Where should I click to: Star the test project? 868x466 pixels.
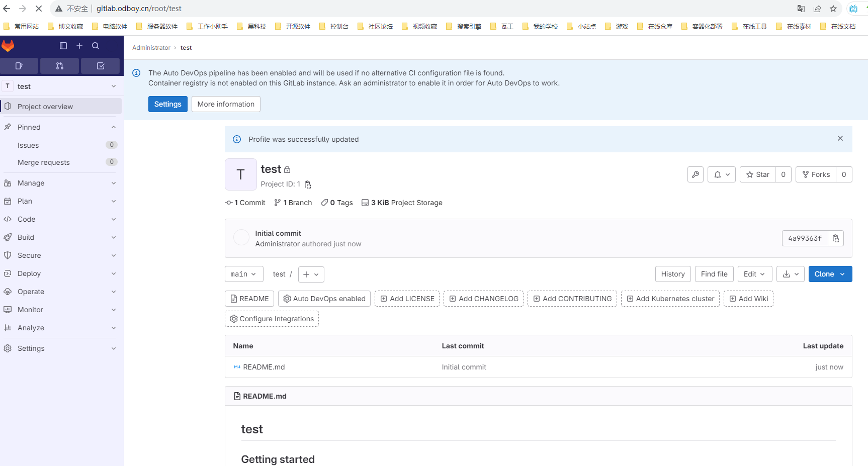point(757,174)
